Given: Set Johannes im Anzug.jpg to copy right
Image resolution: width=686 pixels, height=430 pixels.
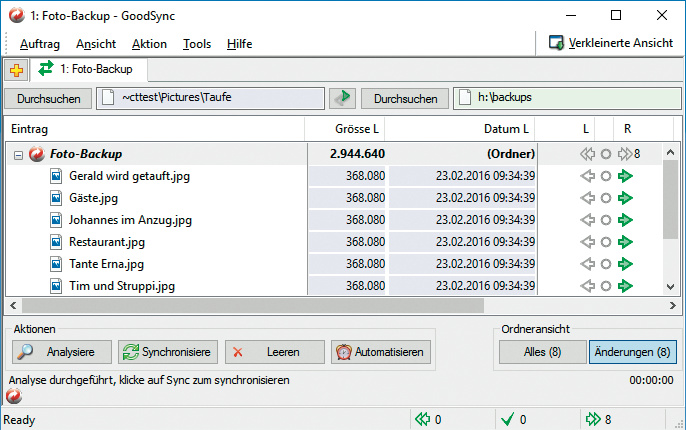Looking at the screenshot, I should [625, 220].
